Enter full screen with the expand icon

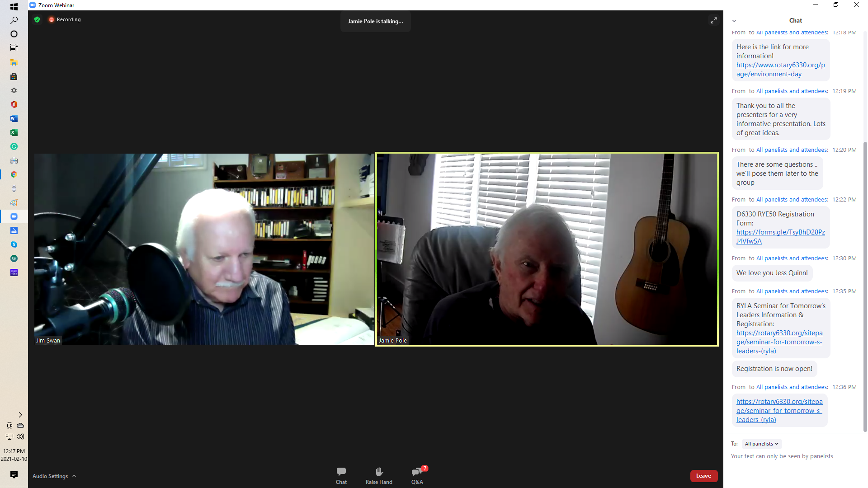tap(713, 20)
